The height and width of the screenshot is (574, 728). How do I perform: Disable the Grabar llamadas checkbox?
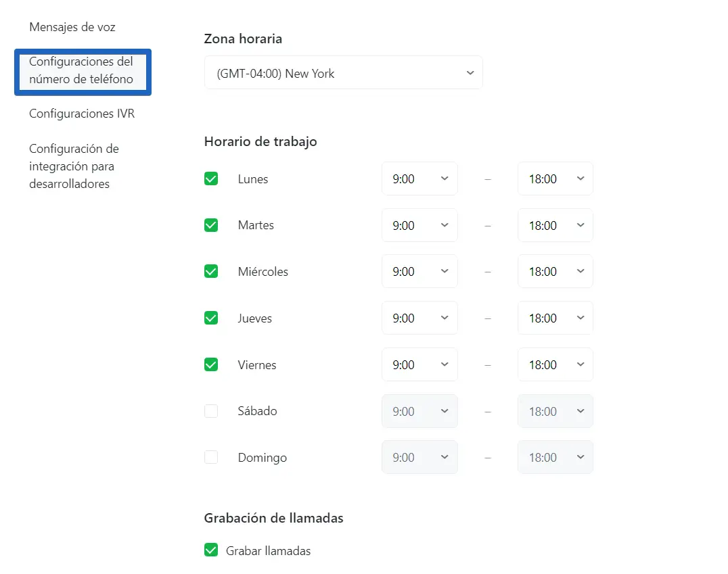click(x=211, y=550)
